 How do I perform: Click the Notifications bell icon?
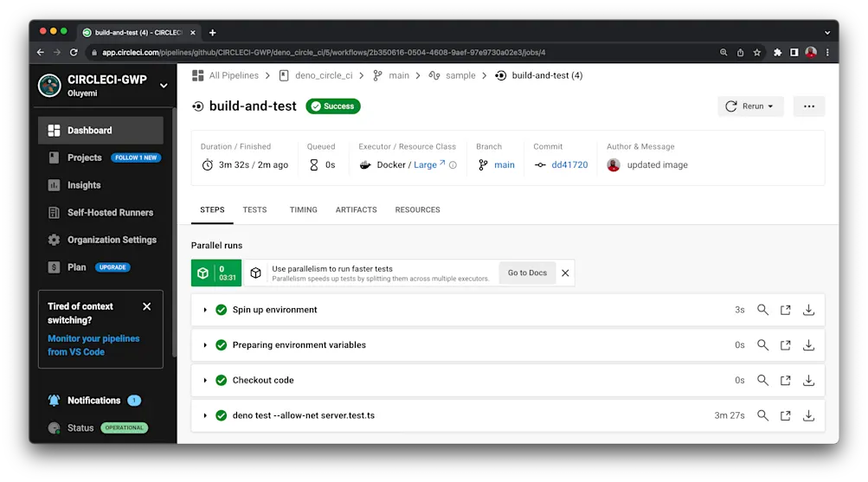(54, 400)
